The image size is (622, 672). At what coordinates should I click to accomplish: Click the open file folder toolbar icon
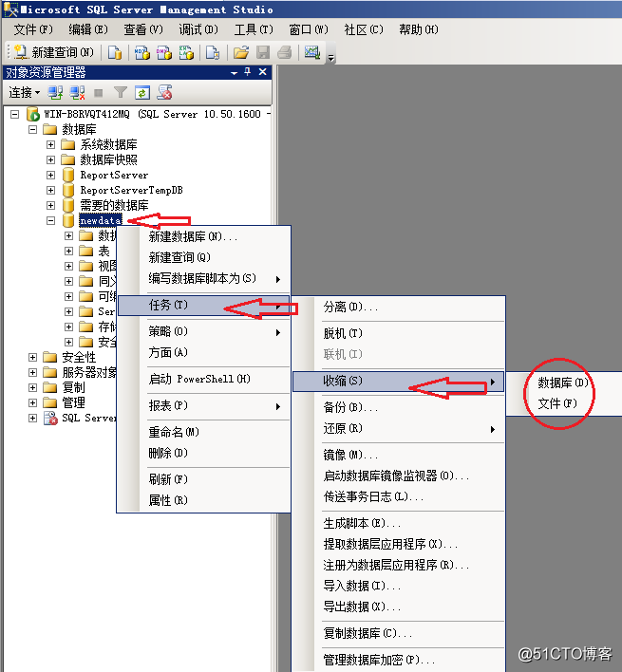pyautogui.click(x=241, y=53)
